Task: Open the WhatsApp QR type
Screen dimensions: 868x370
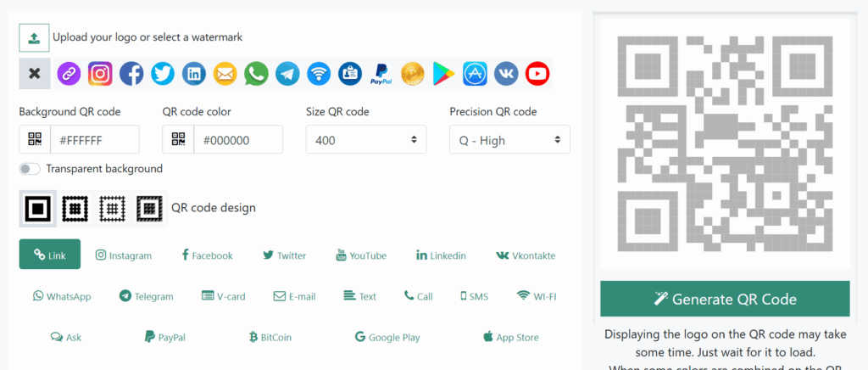Action: (62, 296)
